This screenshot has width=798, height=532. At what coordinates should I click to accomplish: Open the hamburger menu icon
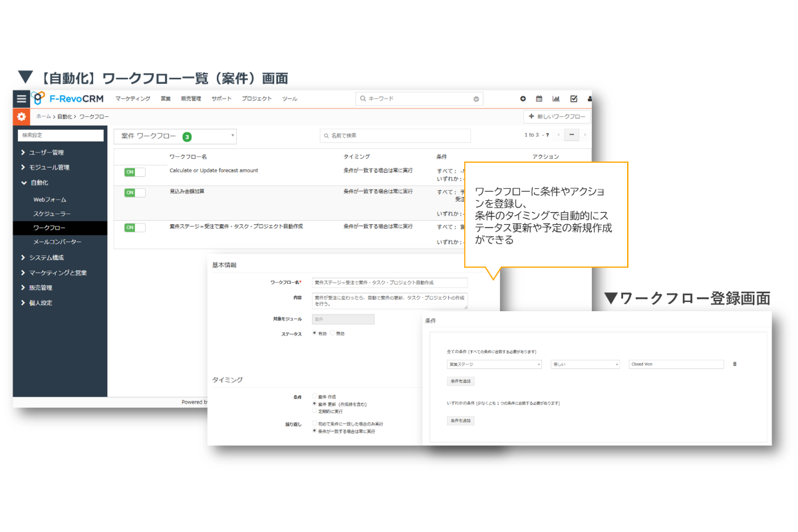[21, 98]
